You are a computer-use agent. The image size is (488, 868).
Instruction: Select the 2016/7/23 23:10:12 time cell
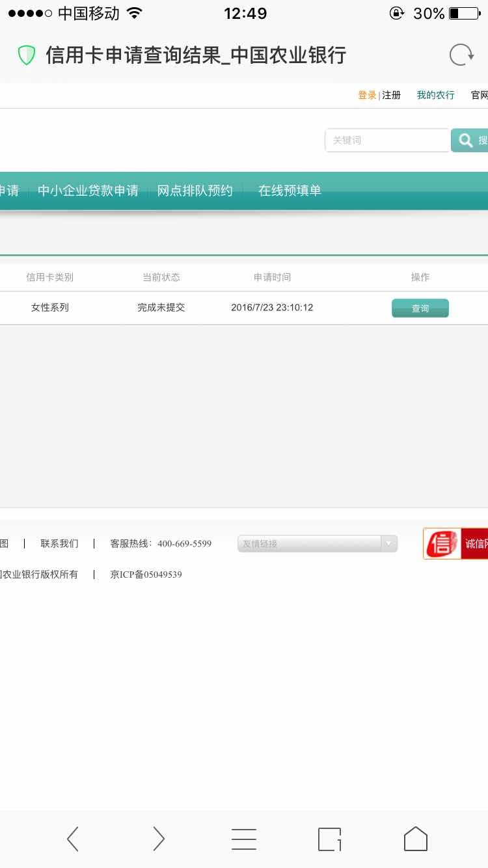coord(272,307)
